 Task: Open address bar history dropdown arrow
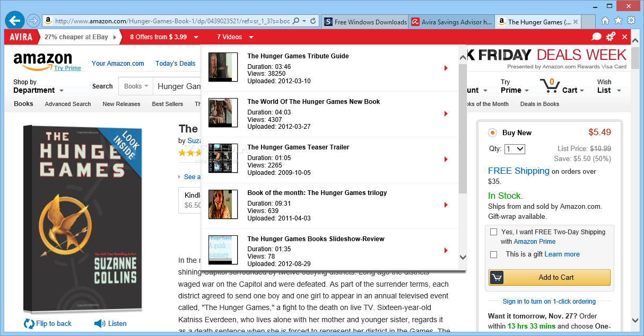(x=304, y=21)
